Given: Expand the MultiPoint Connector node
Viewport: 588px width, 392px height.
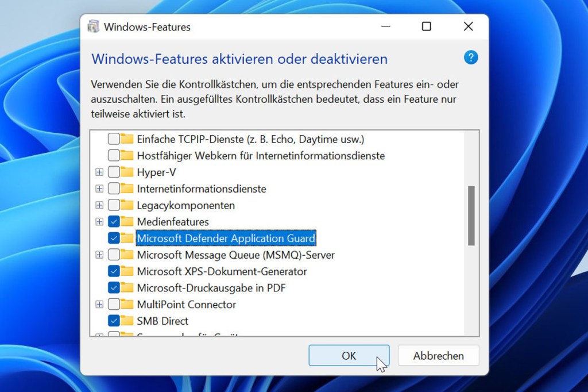Looking at the screenshot, I should 99,304.
